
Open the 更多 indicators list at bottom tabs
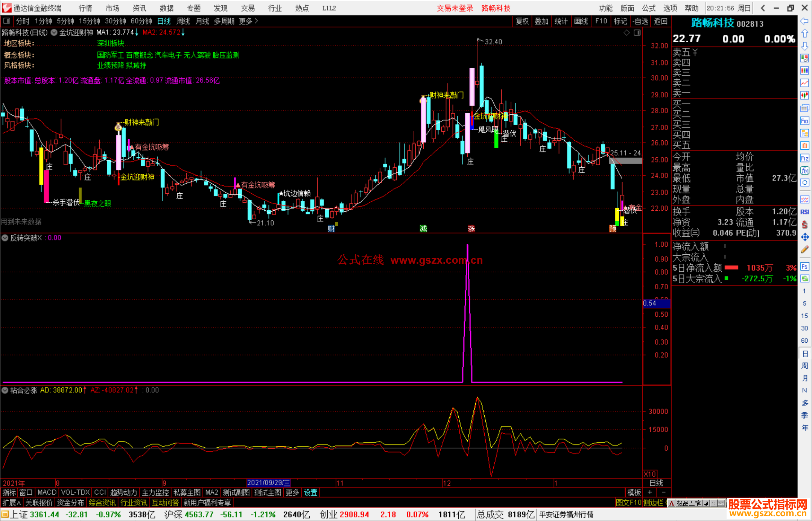pyautogui.click(x=292, y=492)
